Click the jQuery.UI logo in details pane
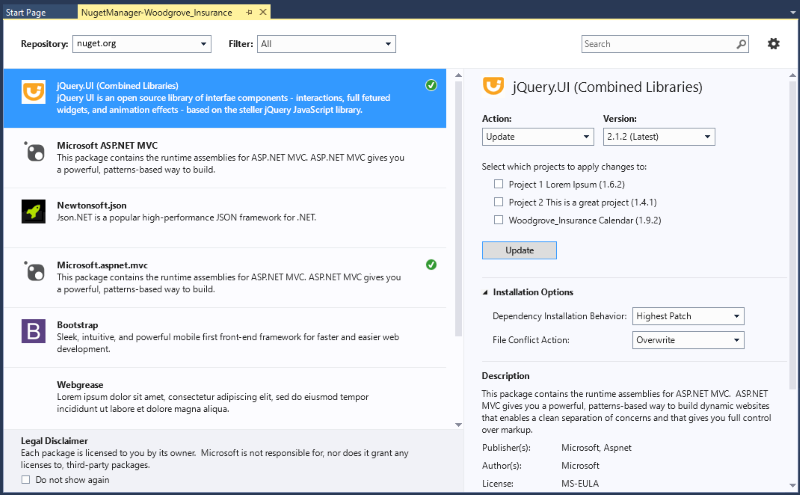 tap(492, 86)
